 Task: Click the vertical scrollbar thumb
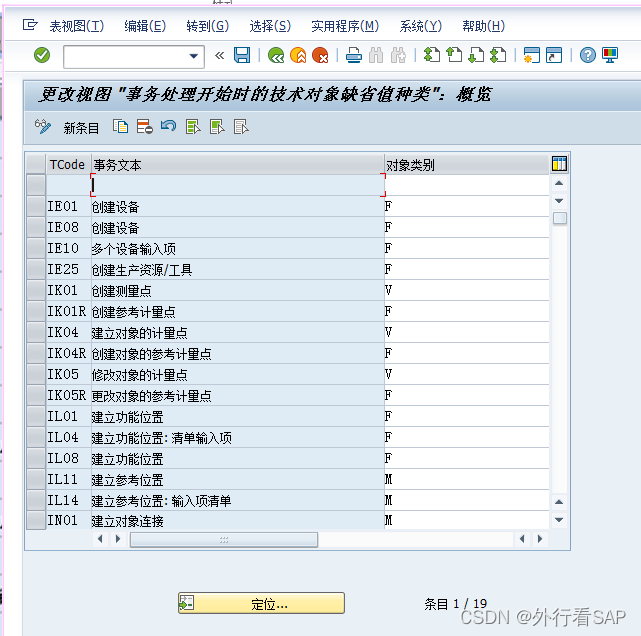pyautogui.click(x=559, y=218)
